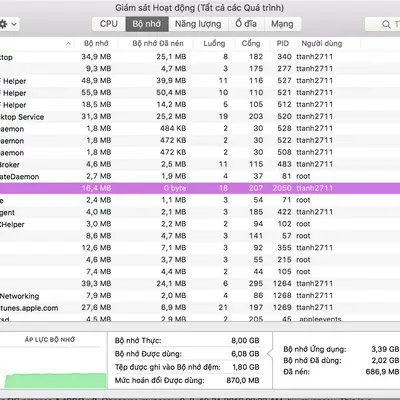Select the process with PID 355
The width and height of the screenshot is (400, 400).
[x=200, y=248]
